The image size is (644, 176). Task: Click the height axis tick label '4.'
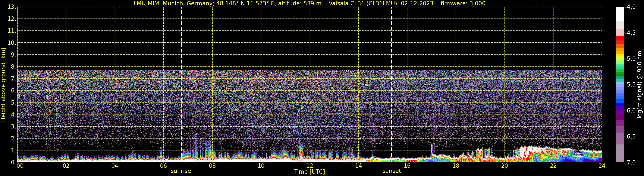[x=13, y=115]
